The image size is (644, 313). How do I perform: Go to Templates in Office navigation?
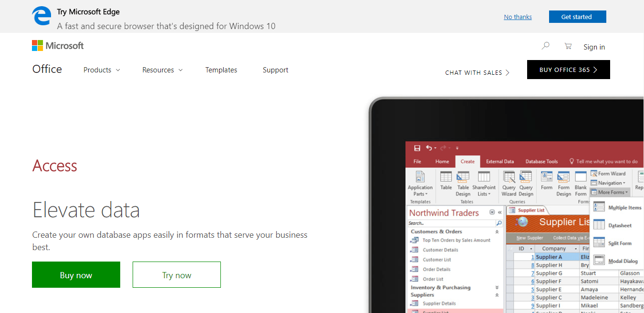pos(221,70)
